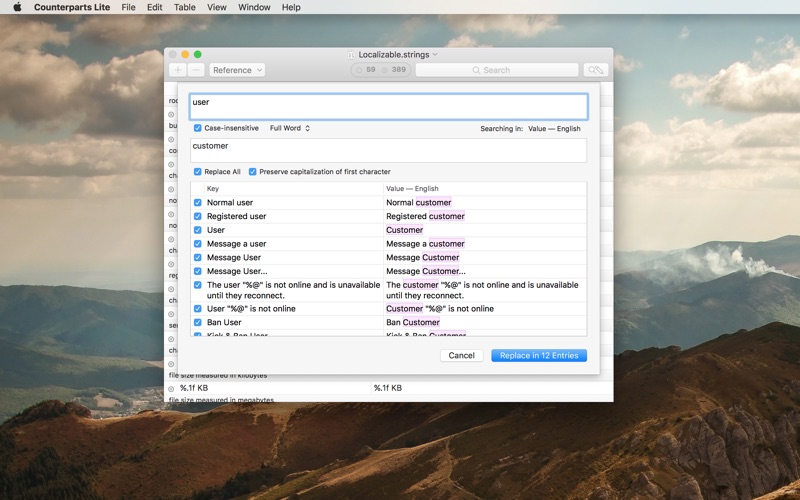The width and height of the screenshot is (800, 500).
Task: Uncheck User "%@" is not online row
Action: pos(197,309)
